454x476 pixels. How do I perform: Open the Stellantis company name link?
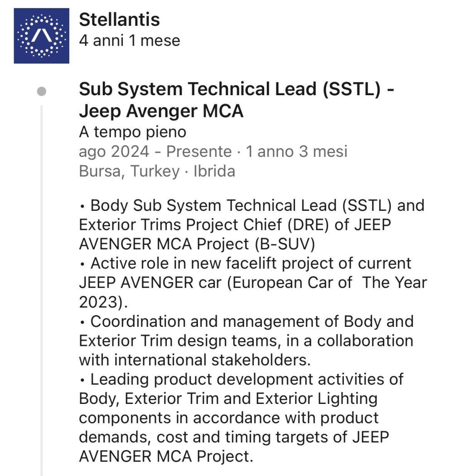click(119, 19)
